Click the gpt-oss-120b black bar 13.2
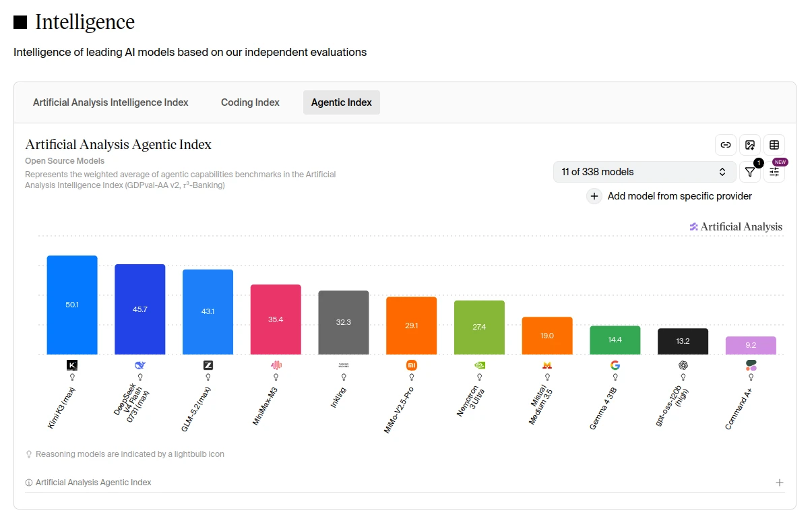 tap(683, 342)
